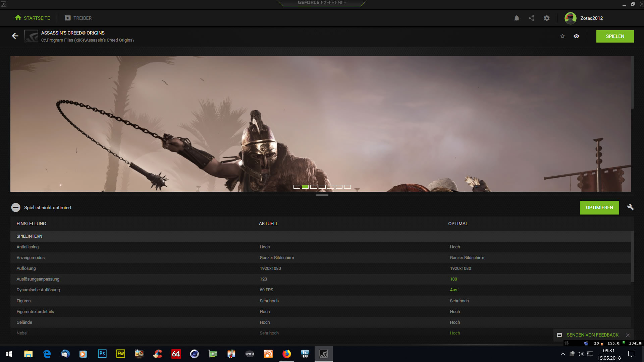Show hidden system tray icons
644x362 pixels.
pyautogui.click(x=562, y=354)
